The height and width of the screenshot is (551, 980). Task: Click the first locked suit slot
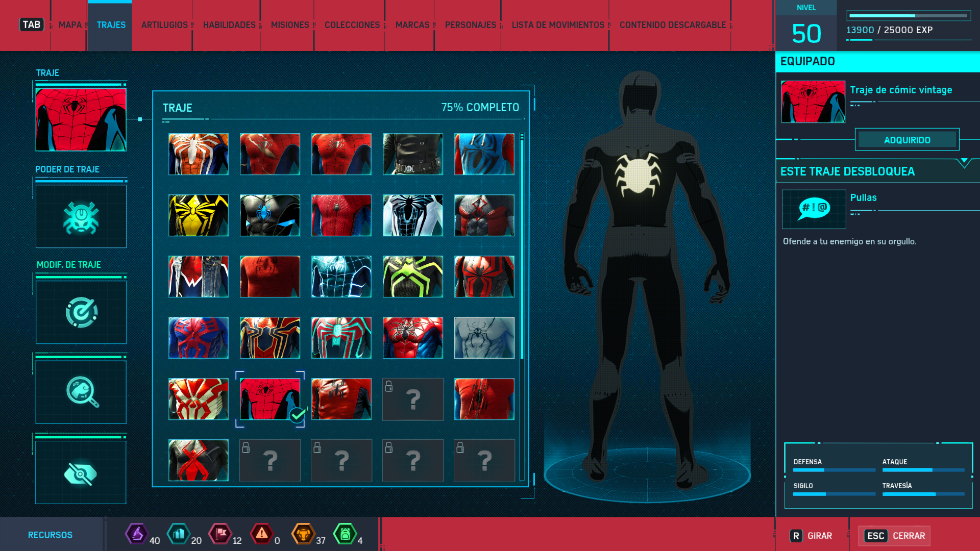pos(412,399)
